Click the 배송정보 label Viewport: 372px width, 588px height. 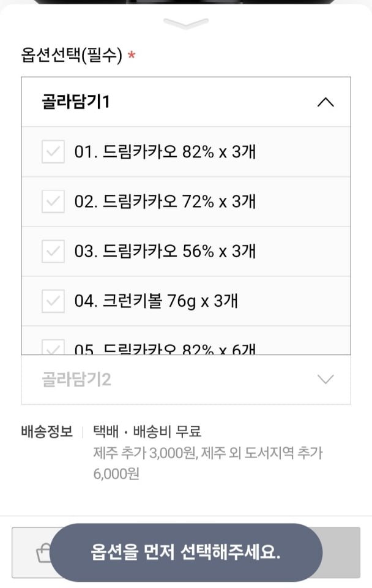pos(47,432)
